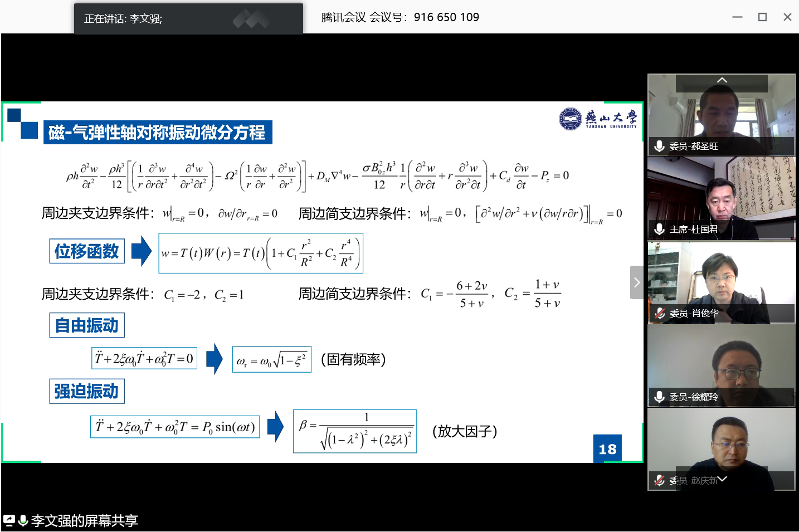Click microphone icon of 委员-徐耀玲
Viewport: 799px width, 532px height.
659,397
